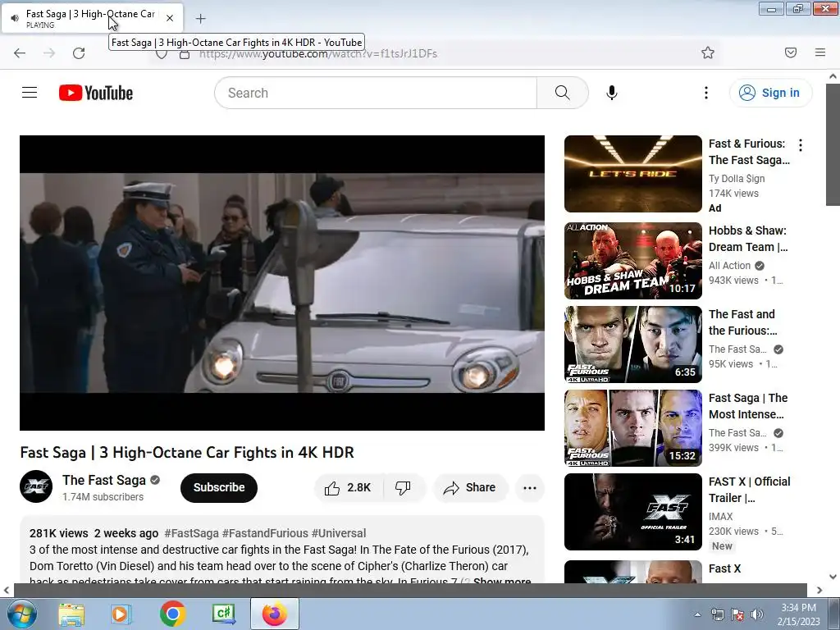Like this video (2.8K)

349,487
